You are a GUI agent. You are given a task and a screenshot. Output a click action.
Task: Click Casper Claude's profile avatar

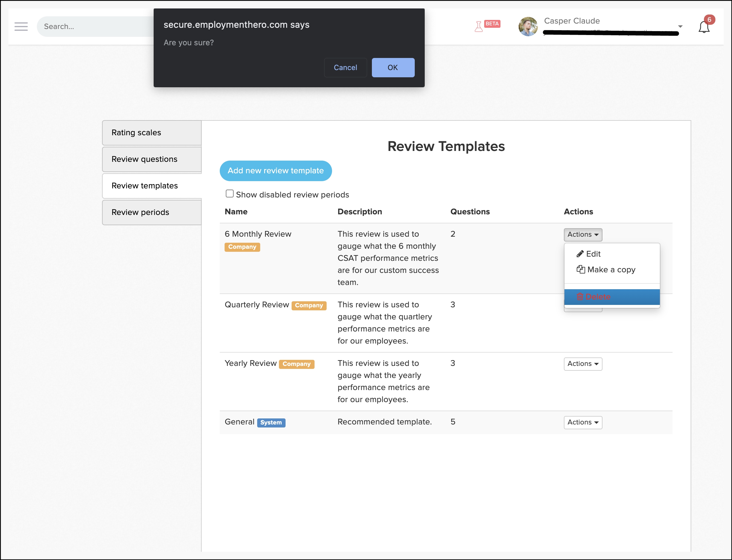(528, 26)
